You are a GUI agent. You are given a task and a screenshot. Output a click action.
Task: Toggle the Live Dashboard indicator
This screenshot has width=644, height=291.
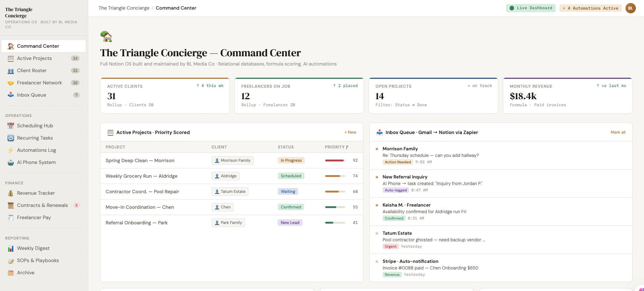pyautogui.click(x=531, y=8)
